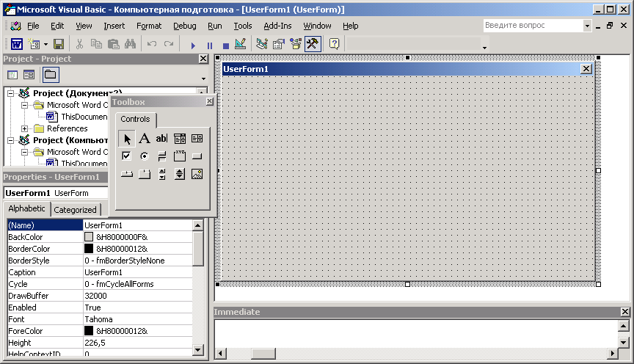
Task: Select the ToggleButton control in Toolbox
Action: tap(161, 156)
